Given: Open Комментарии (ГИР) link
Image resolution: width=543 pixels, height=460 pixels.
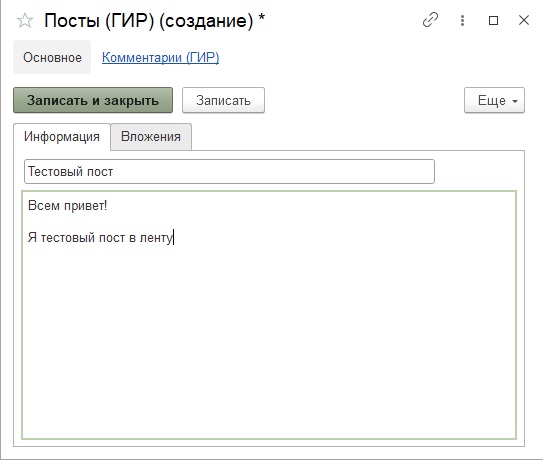Looking at the screenshot, I should click(x=160, y=57).
